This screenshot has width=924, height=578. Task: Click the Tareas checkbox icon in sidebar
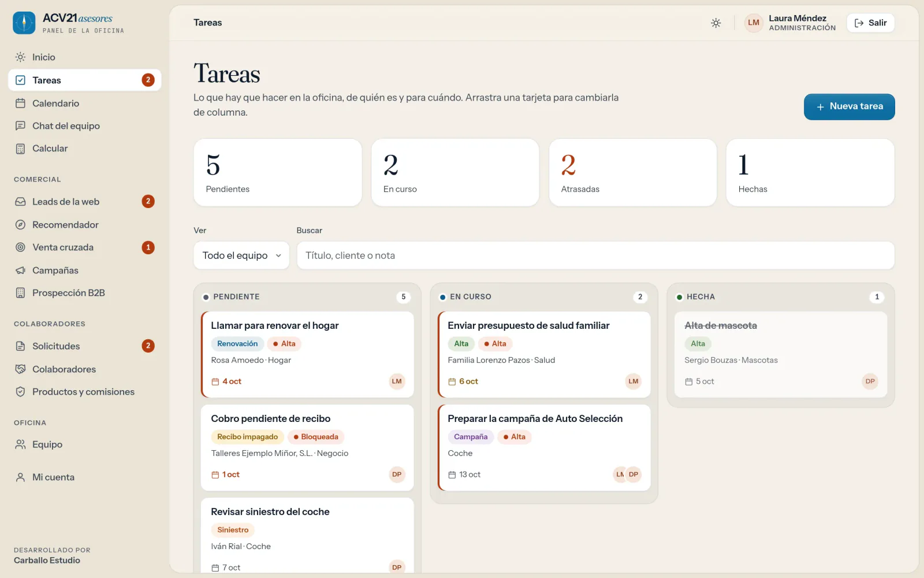[20, 80]
